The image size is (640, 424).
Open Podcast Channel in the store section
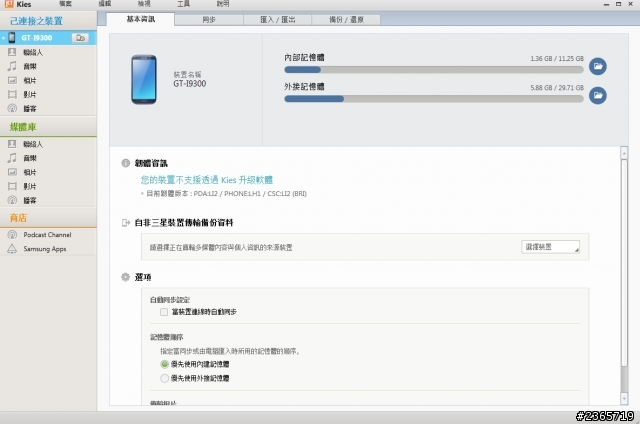pyautogui.click(x=47, y=235)
